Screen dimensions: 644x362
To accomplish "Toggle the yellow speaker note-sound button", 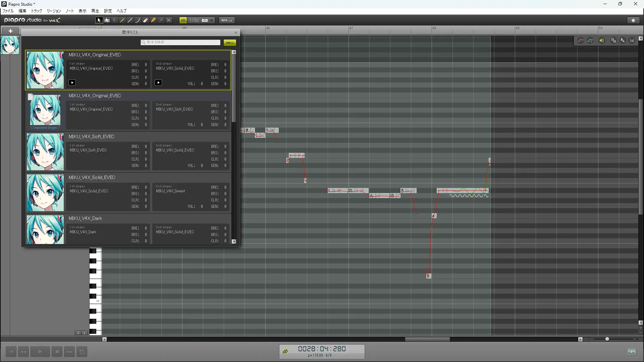I will point(602,41).
